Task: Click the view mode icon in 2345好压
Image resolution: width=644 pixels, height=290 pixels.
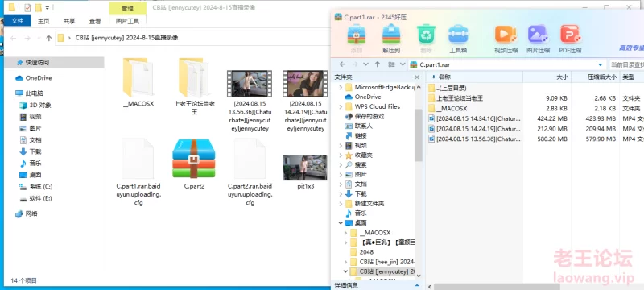Action: [391, 64]
